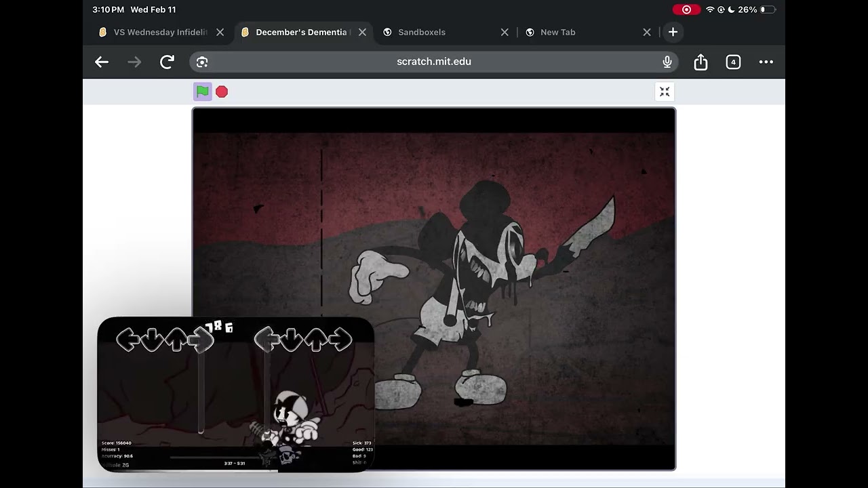
Task: Focus the scratch.mit.edu address bar
Action: (434, 62)
